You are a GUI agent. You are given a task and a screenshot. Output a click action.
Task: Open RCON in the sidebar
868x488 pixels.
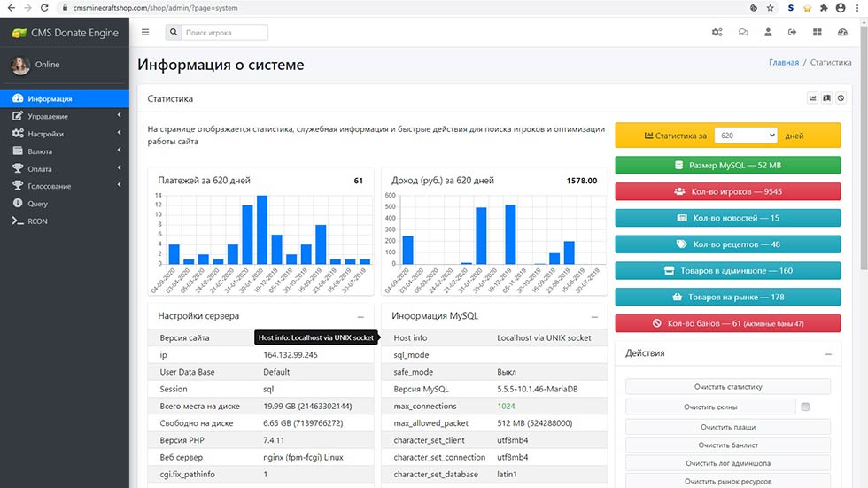[36, 221]
